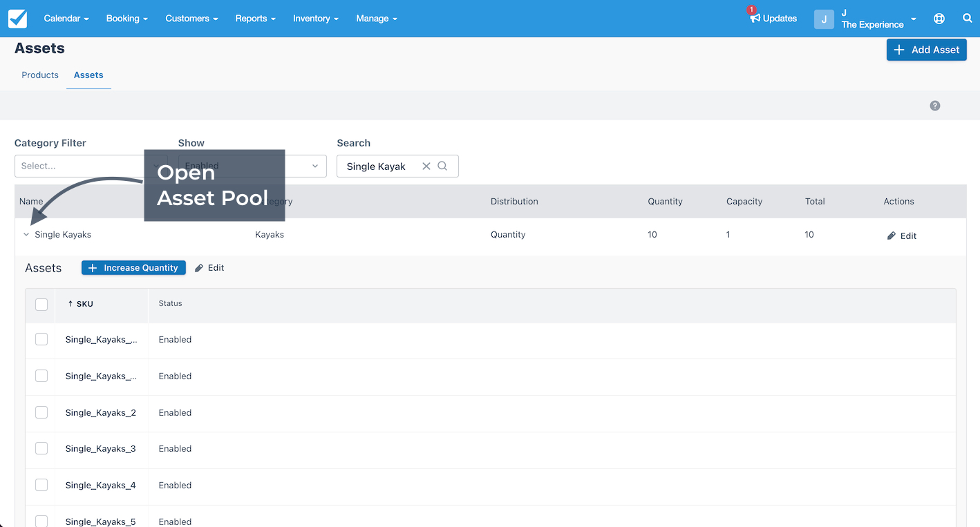Click the search magnifier in top navbar
The image size is (980, 527).
pos(968,19)
